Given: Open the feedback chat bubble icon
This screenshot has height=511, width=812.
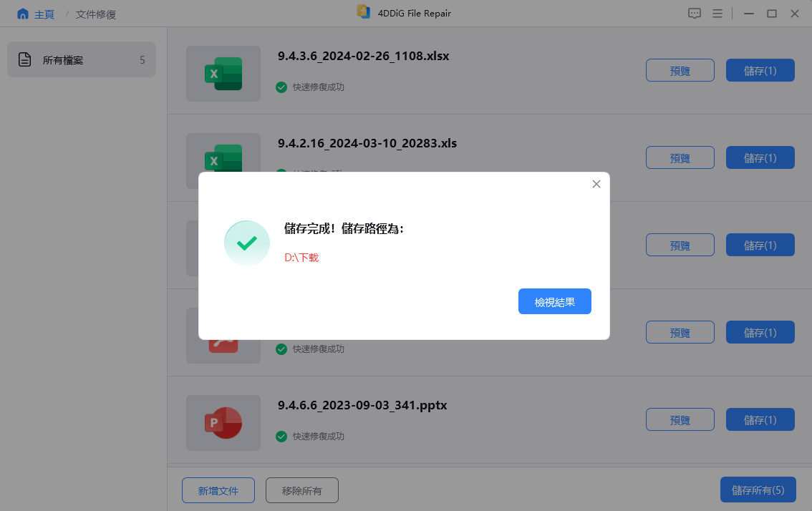Looking at the screenshot, I should 695,14.
